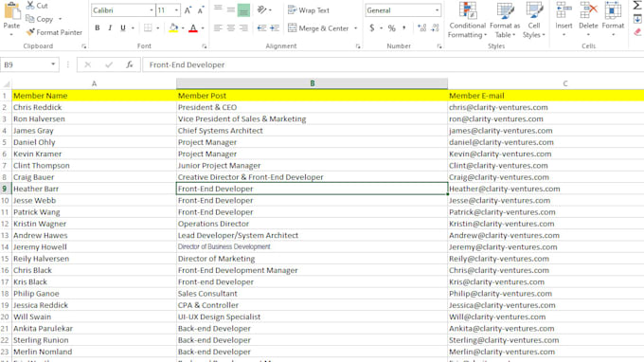Click the Name Box showing B9

coord(29,64)
